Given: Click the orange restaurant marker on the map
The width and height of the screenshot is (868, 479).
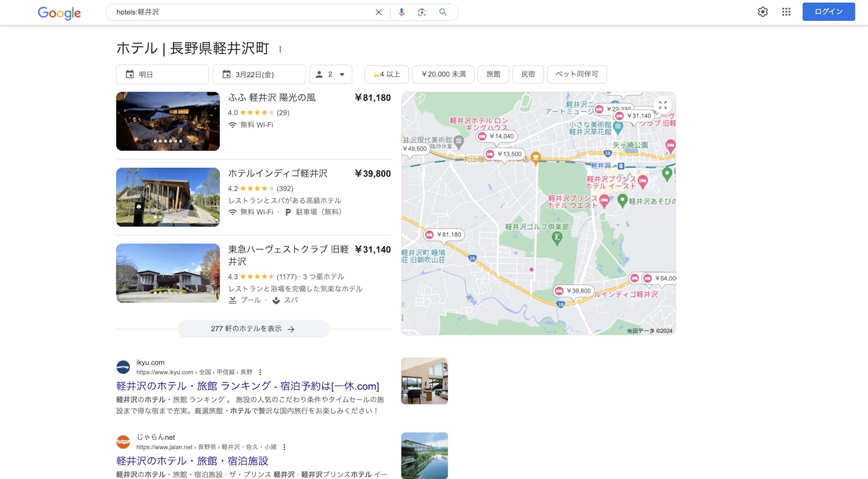Looking at the screenshot, I should pos(536,158).
